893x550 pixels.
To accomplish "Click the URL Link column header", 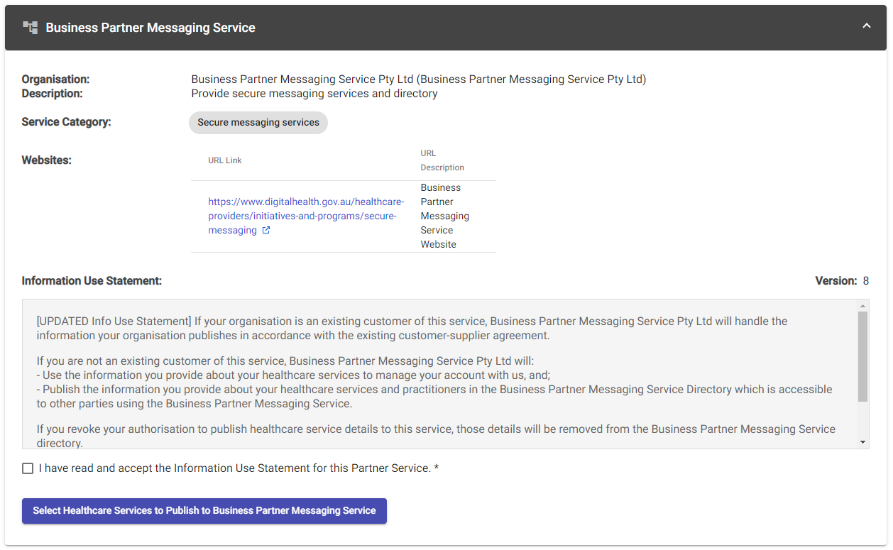I will click(225, 160).
